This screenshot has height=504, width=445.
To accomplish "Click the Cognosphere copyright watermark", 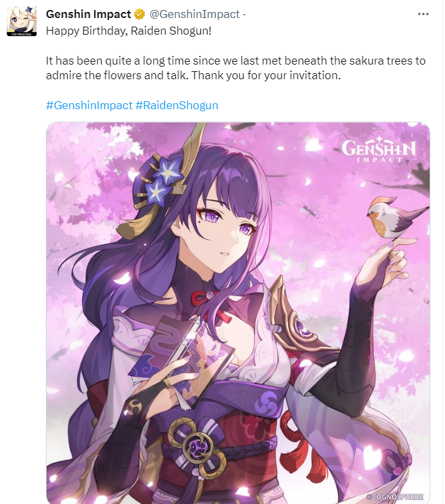I will pos(395,497).
